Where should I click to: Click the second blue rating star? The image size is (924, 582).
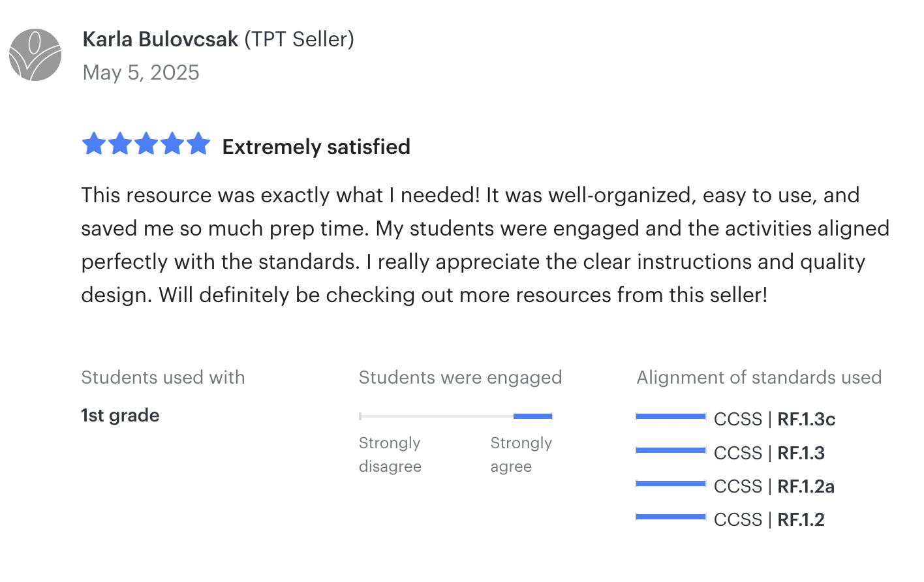pos(120,144)
